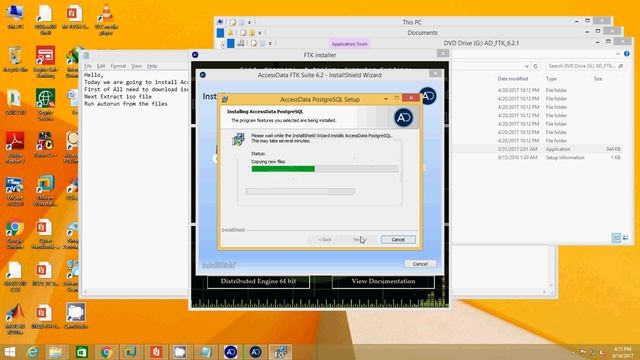Switch to the first AccessData taskbar icon
Viewport: 640px width, 360px height.
pos(231,352)
